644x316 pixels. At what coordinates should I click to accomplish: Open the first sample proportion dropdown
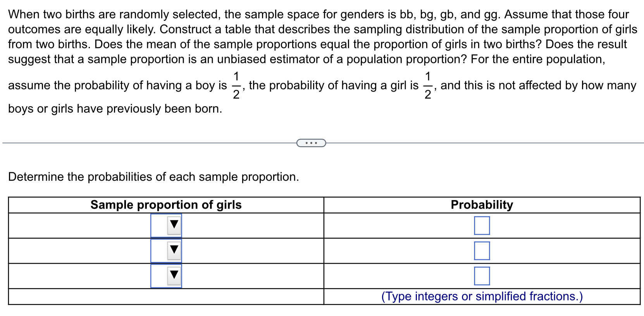tap(166, 225)
